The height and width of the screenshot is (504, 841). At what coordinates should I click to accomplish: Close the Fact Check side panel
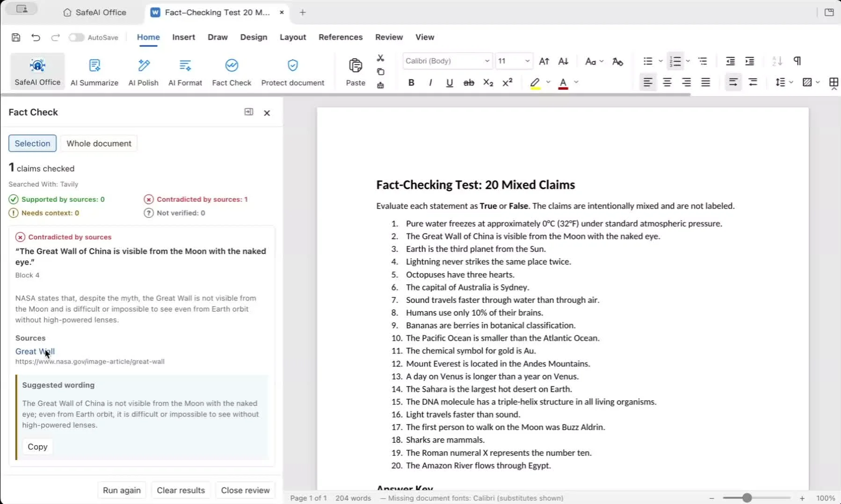click(x=267, y=113)
